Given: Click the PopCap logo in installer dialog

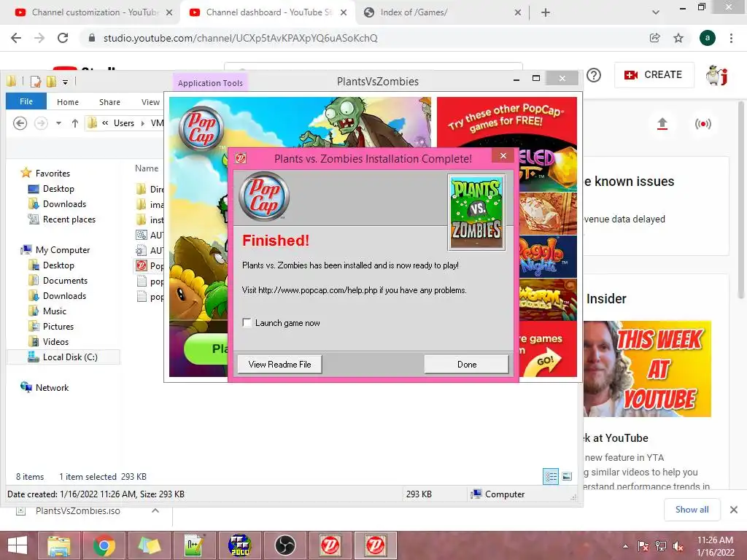Looking at the screenshot, I should [x=264, y=196].
